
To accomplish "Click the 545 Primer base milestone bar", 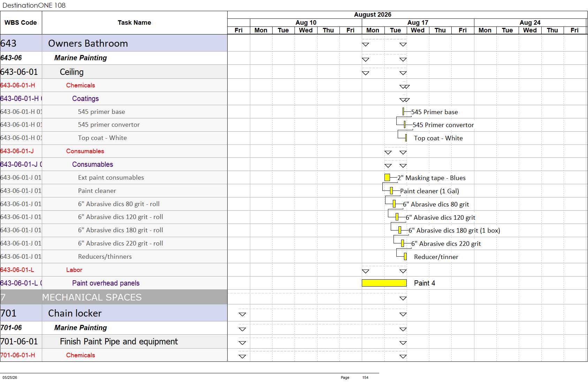I will [403, 112].
